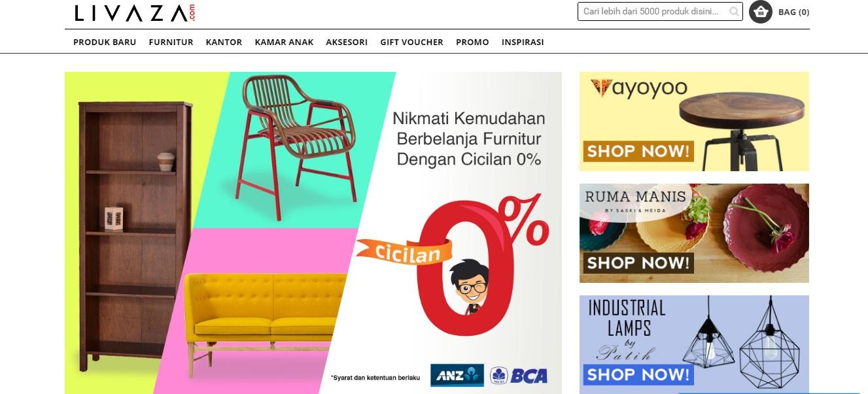
Task: Click BAG (0) cart link
Action: (x=793, y=12)
